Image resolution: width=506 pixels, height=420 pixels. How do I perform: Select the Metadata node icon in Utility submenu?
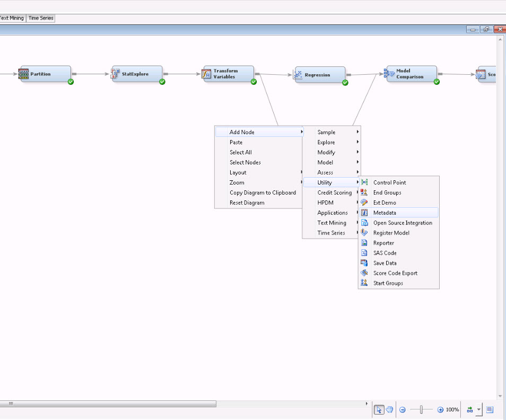coord(364,213)
